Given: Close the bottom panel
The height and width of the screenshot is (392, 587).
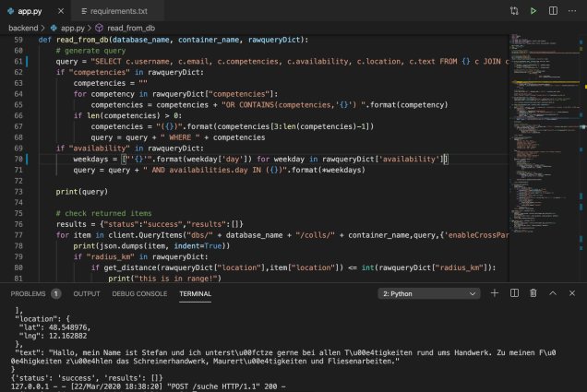Looking at the screenshot, I should (572, 293).
